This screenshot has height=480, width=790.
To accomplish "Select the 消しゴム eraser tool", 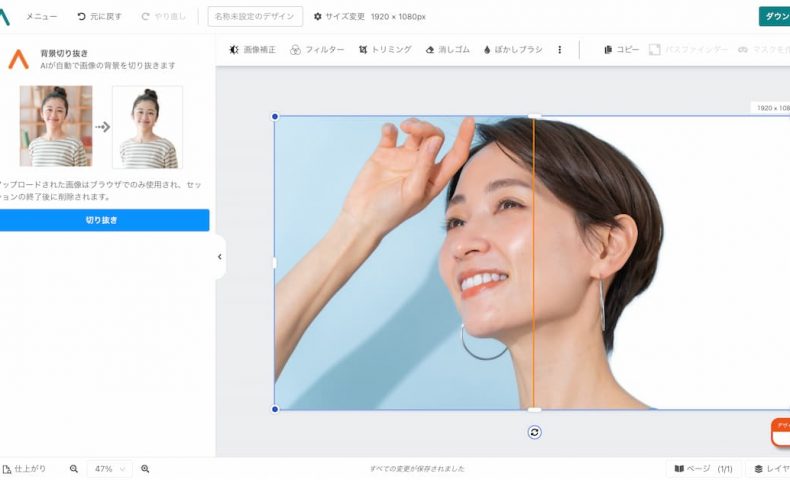I will pyautogui.click(x=447, y=49).
